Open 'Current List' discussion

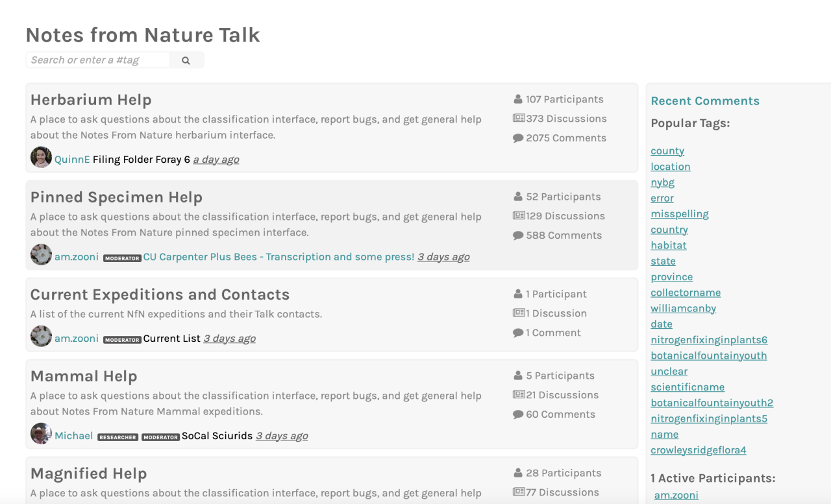click(172, 339)
